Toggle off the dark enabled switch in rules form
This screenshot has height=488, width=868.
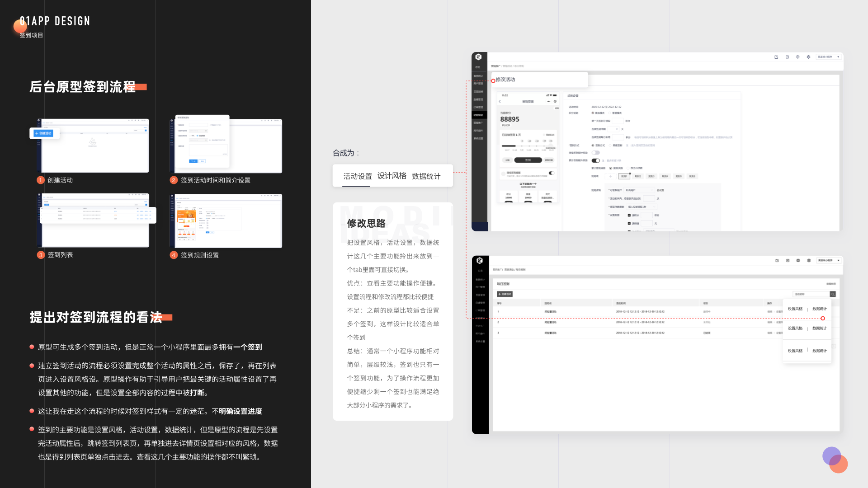pos(595,160)
